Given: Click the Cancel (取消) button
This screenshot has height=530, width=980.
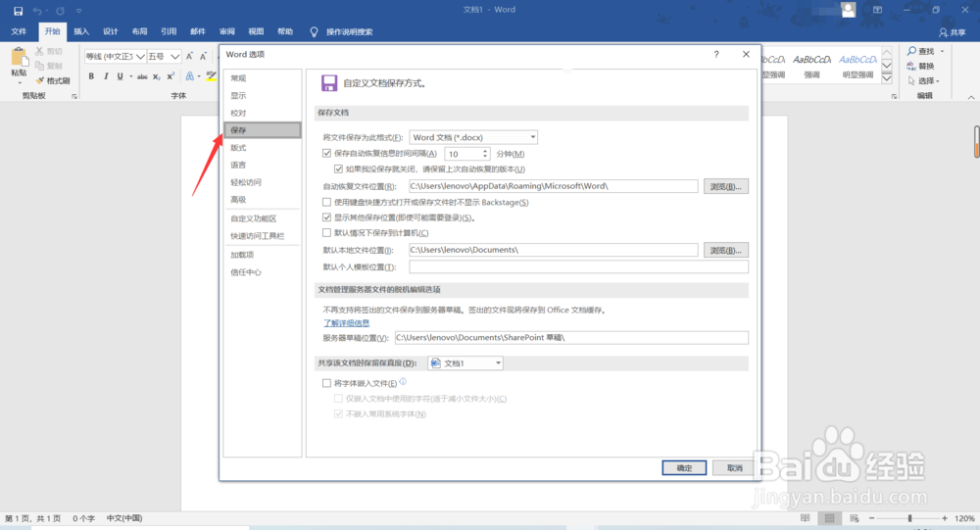Looking at the screenshot, I should [x=734, y=467].
